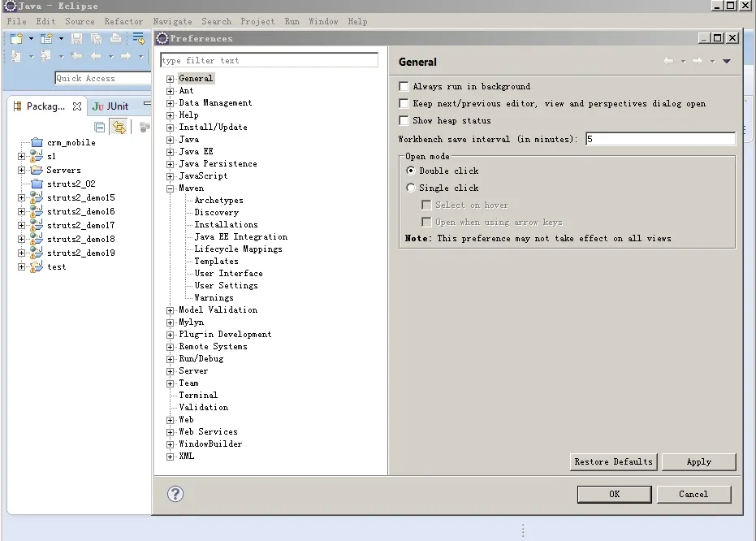The height and width of the screenshot is (541, 756).
Task: Click the Apply button
Action: (x=698, y=461)
